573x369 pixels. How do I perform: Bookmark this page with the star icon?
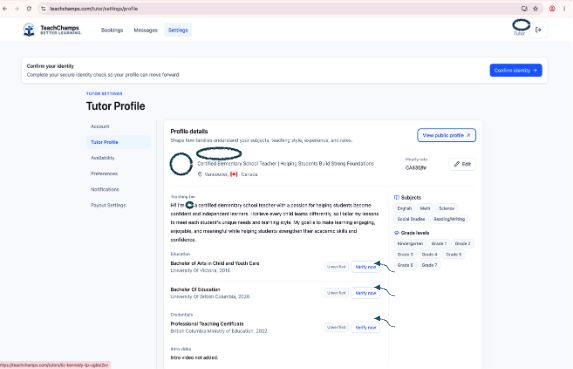point(536,9)
